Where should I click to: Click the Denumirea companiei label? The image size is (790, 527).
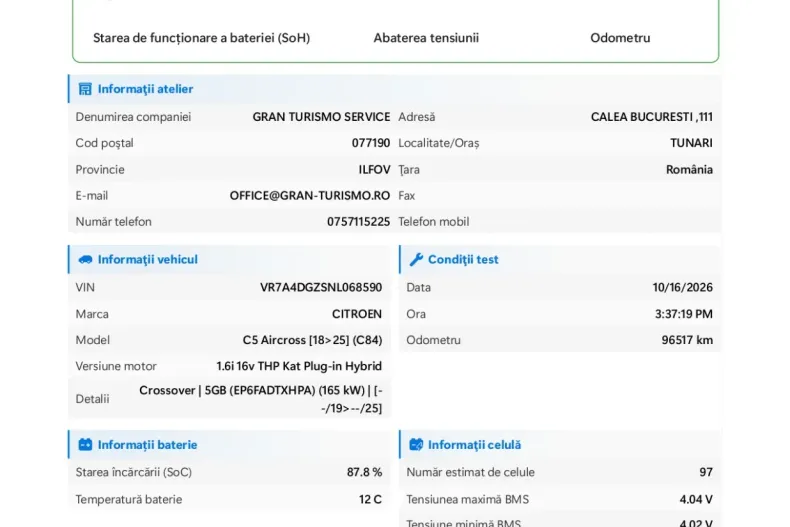pos(133,117)
